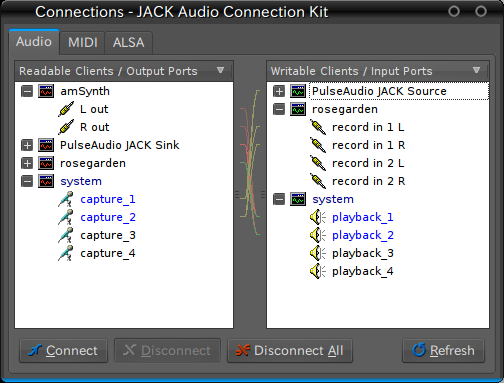The image size is (504, 383).
Task: Expand the PulseAudio JACK Source client
Action: (279, 91)
